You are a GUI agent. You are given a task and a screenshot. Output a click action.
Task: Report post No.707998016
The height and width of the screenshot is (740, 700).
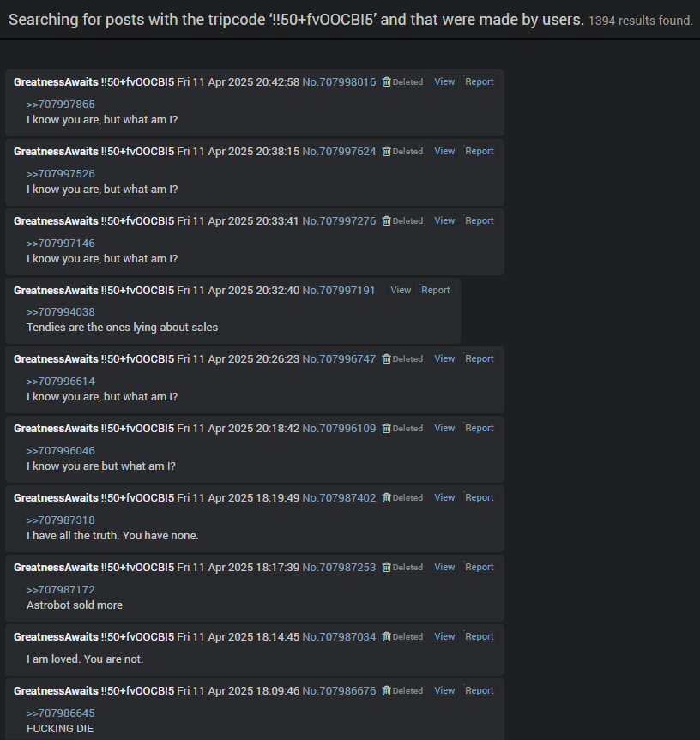tap(479, 81)
